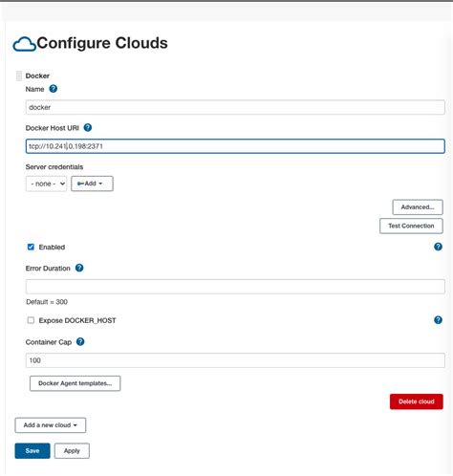This screenshot has height=476, width=453.
Task: Expand the Add a new cloud menu
Action: [51, 425]
